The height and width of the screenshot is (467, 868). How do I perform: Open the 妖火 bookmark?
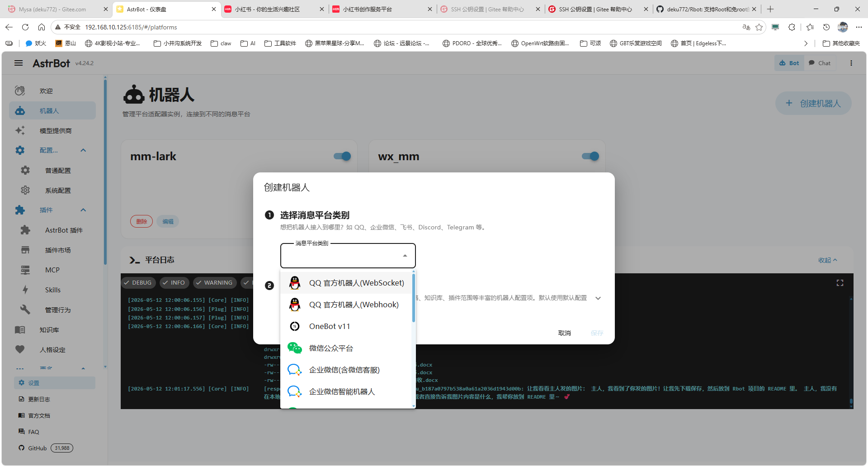(x=36, y=43)
